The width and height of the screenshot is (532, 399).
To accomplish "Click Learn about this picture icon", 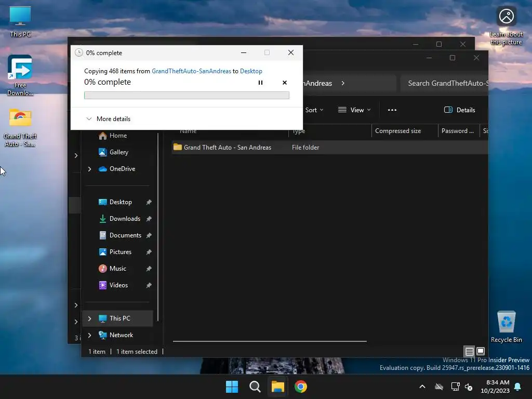I will pyautogui.click(x=506, y=26).
